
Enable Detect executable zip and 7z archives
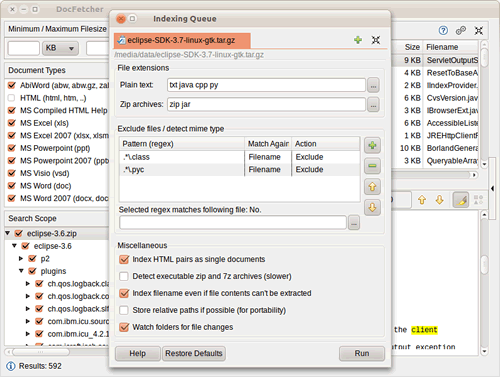pyautogui.click(x=124, y=276)
